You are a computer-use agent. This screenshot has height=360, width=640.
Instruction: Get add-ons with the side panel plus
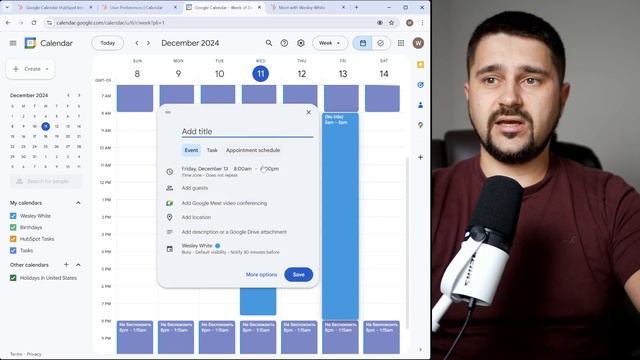tap(420, 157)
